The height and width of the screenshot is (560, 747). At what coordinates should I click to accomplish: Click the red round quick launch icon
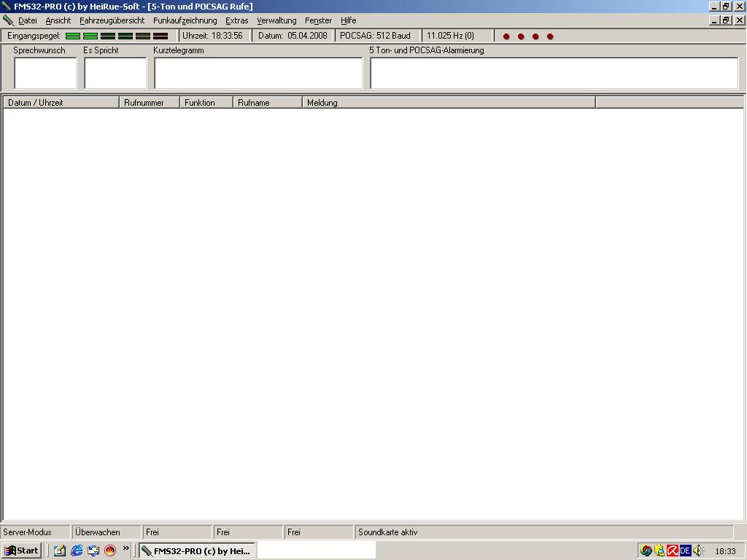(110, 551)
